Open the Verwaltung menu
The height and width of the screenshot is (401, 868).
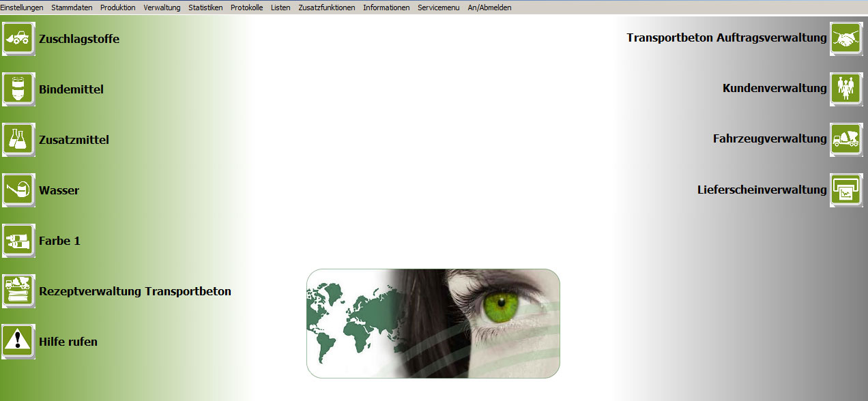click(162, 8)
